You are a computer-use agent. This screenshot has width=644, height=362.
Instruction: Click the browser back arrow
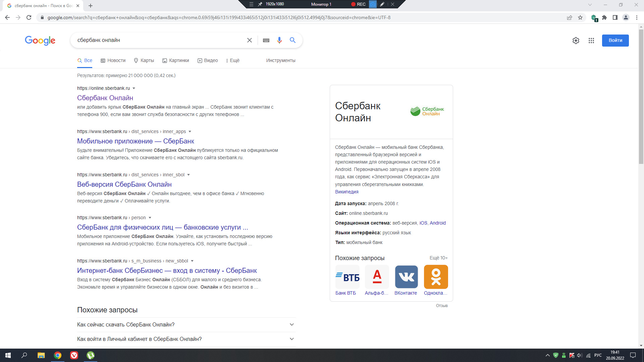click(7, 17)
